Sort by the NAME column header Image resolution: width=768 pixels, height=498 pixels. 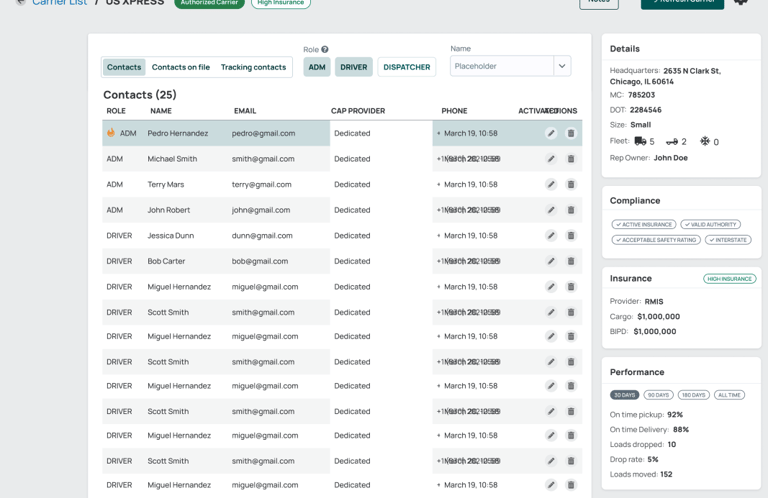click(x=161, y=111)
